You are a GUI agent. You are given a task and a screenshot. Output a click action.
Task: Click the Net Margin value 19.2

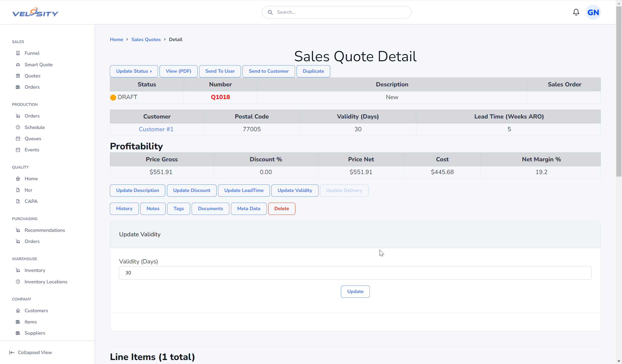point(541,172)
